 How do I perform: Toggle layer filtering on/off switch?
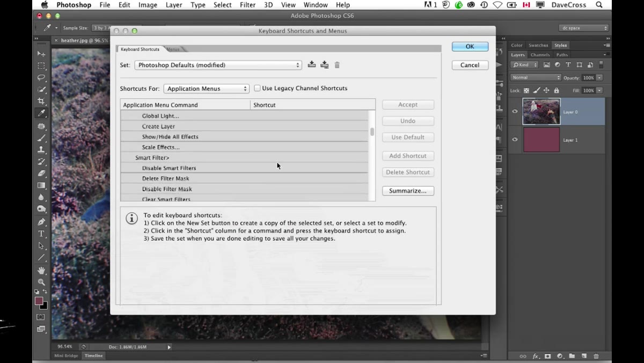pyautogui.click(x=601, y=65)
